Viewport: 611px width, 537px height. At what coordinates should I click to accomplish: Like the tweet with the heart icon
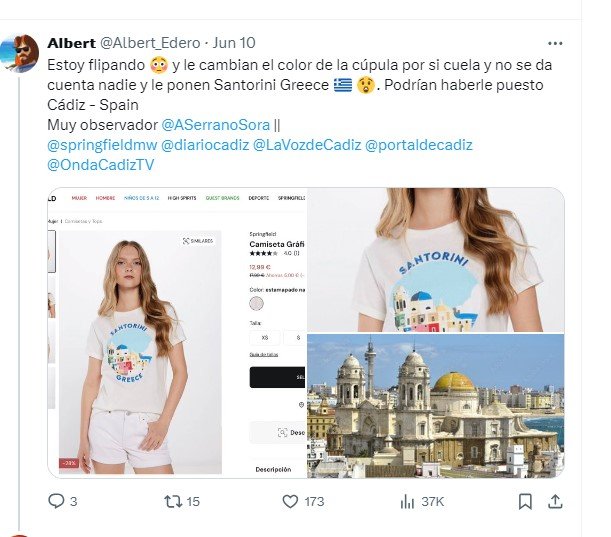[290, 502]
